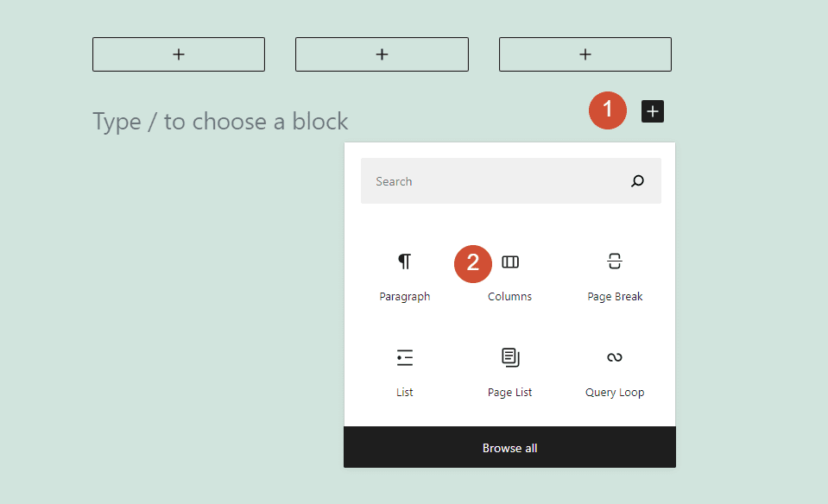The width and height of the screenshot is (828, 504).
Task: Click the List block icon
Action: click(404, 357)
